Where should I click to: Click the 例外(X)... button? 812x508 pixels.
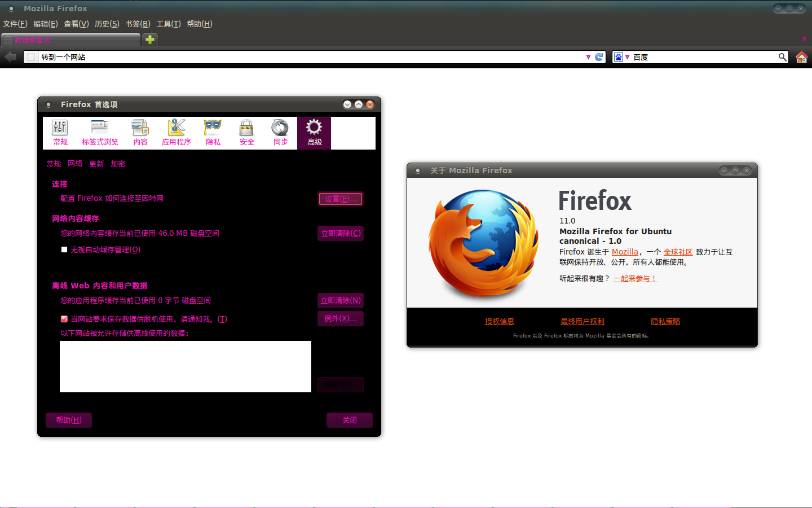point(341,318)
